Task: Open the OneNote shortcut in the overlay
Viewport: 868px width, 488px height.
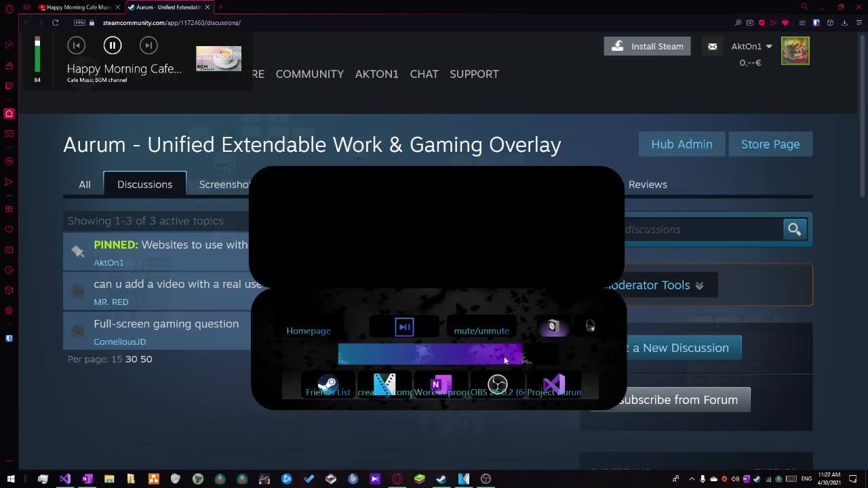Action: click(x=441, y=385)
